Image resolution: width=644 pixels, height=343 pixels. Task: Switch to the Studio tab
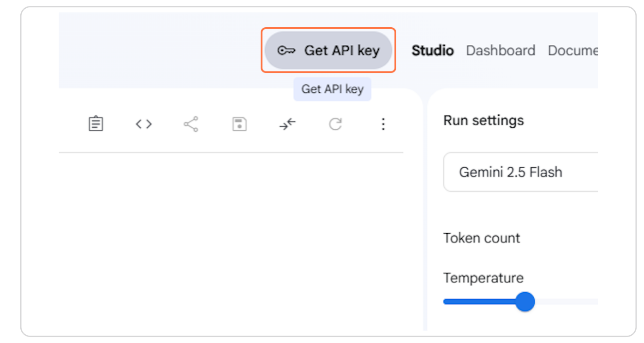pyautogui.click(x=432, y=50)
